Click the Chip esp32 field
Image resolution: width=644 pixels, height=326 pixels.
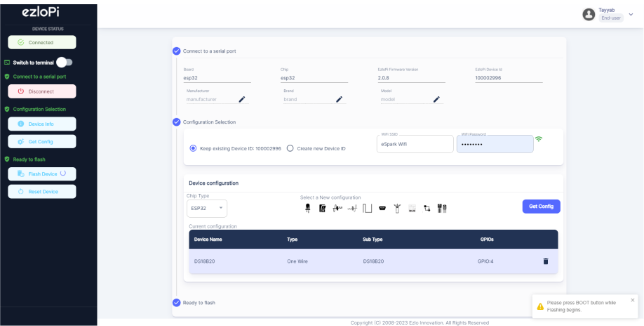click(x=314, y=78)
